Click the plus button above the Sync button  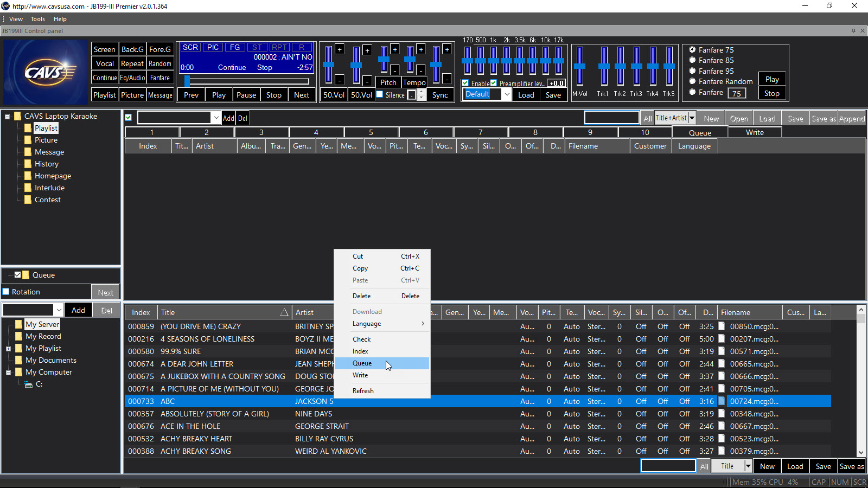coord(447,49)
